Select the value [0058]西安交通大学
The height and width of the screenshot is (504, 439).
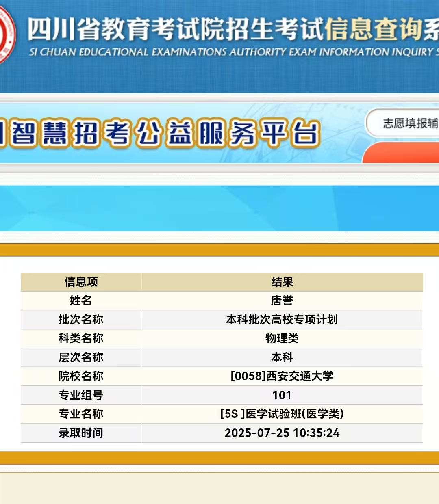click(282, 376)
